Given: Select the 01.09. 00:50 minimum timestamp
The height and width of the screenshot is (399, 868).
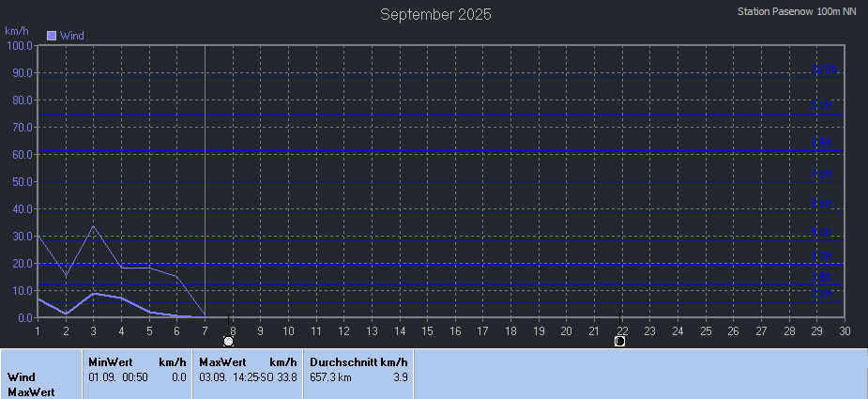Looking at the screenshot, I should pyautogui.click(x=118, y=377).
